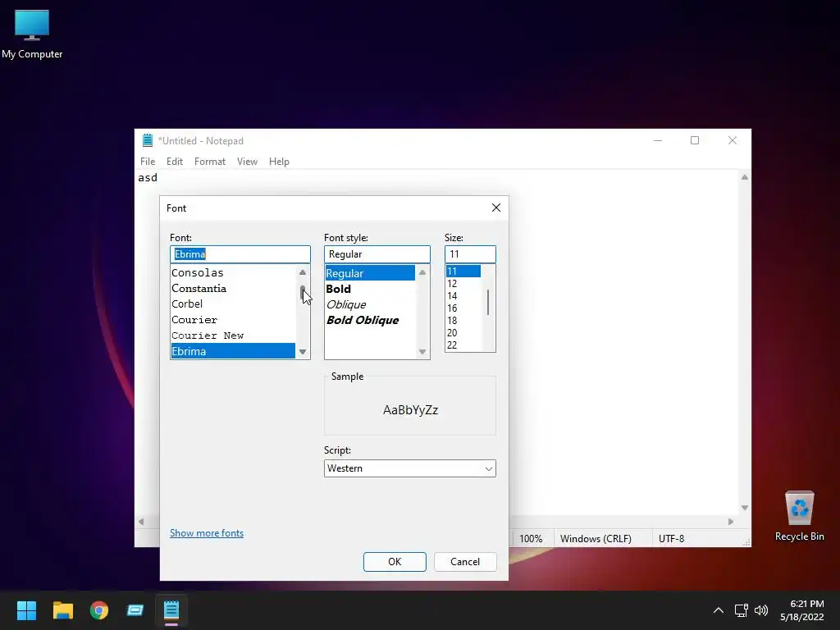840x630 pixels.
Task: Open the Windows Start menu
Action: 26,609
